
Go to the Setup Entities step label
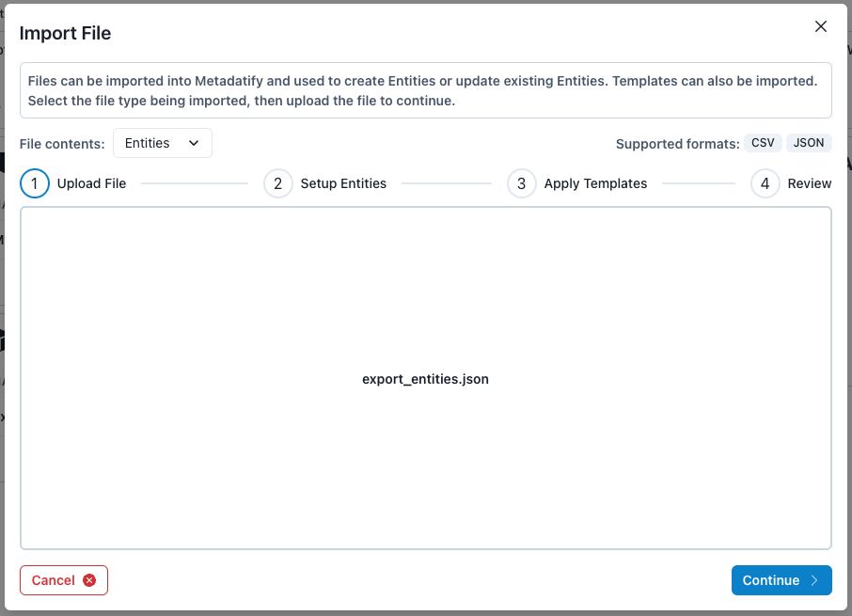point(343,183)
